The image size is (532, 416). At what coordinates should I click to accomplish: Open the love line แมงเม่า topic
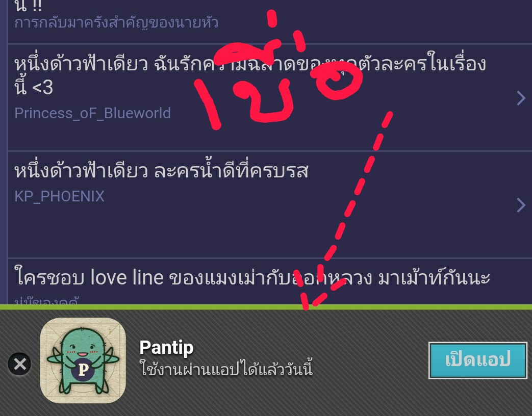[x=252, y=278]
